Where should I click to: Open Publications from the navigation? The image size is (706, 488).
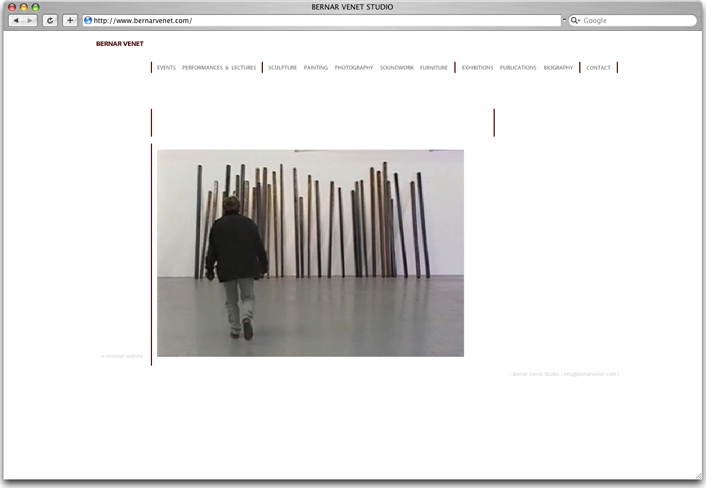point(518,68)
